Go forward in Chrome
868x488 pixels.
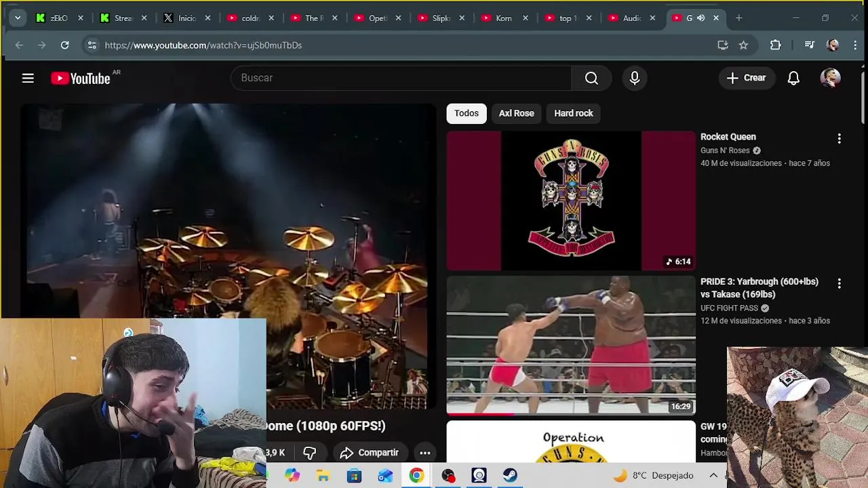(41, 45)
